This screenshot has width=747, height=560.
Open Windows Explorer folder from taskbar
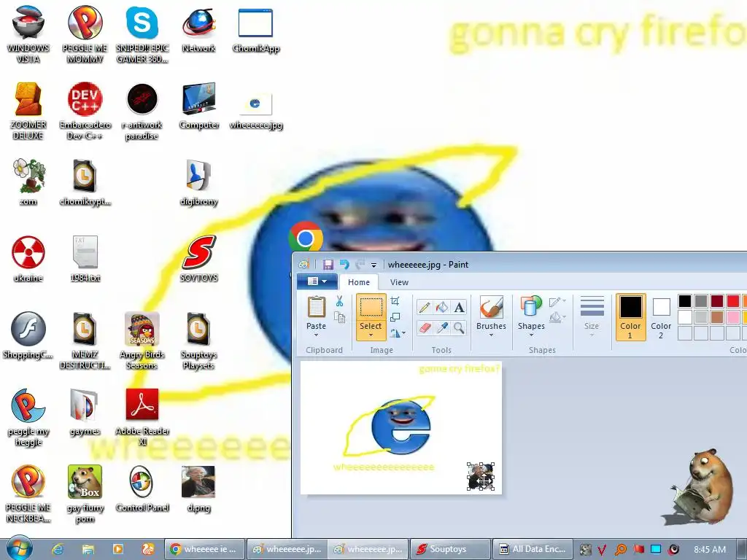click(x=88, y=549)
